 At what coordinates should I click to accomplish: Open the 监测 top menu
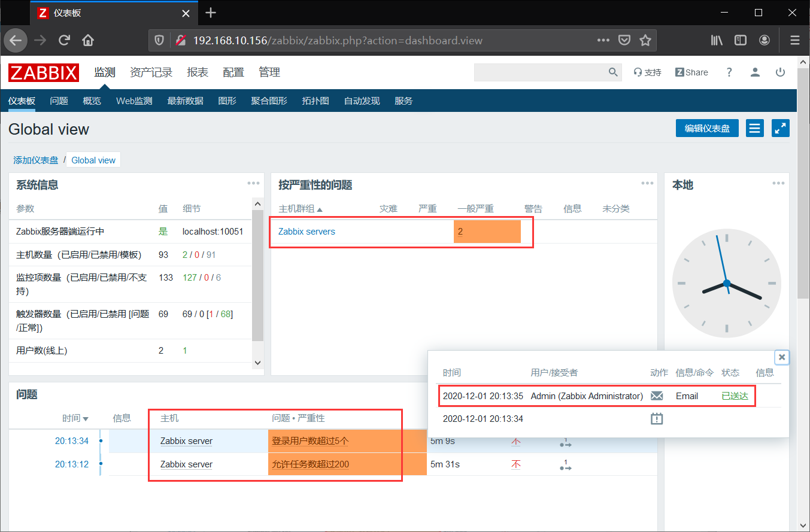(105, 72)
